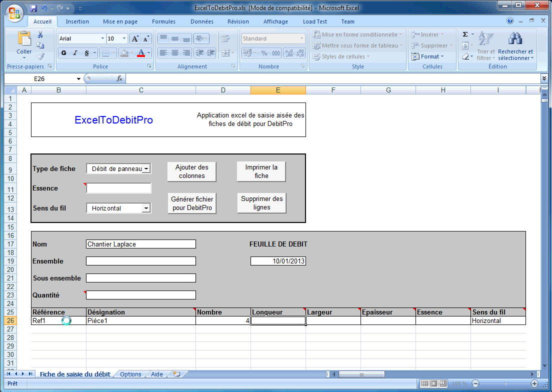Switch to Normal view in status bar

click(x=425, y=383)
